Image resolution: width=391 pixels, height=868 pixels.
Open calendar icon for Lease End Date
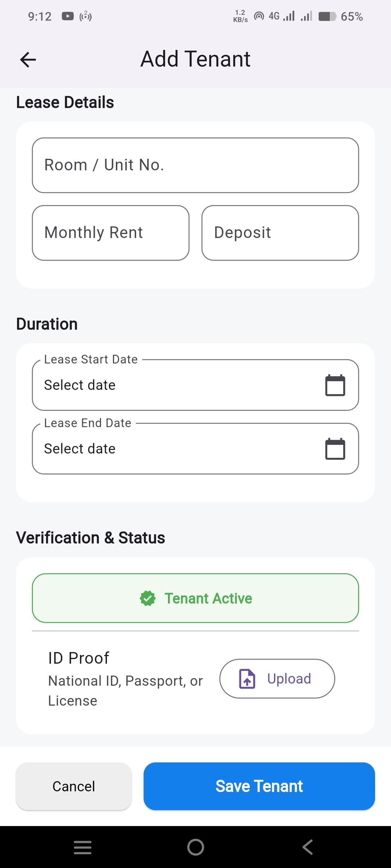tap(335, 449)
